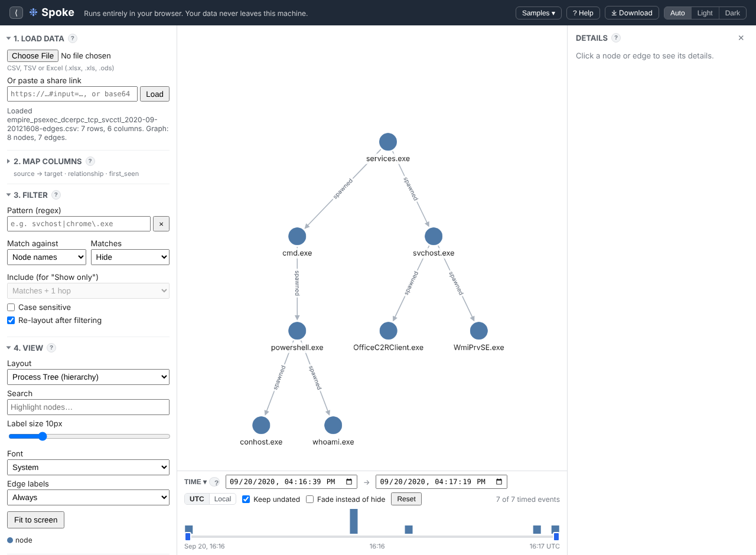Open the Samples menu
The width and height of the screenshot is (756, 555).
point(539,13)
